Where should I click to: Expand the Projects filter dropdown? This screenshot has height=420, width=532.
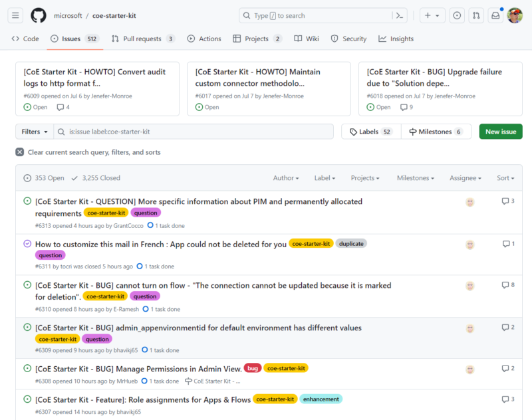click(365, 178)
